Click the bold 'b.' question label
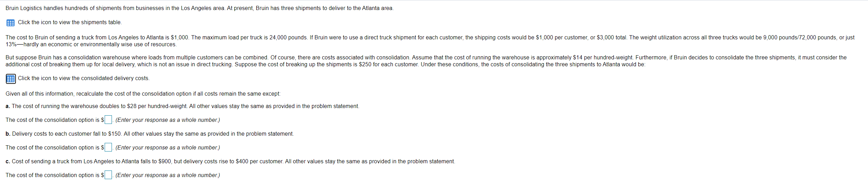Viewport: 868px width, 185px height. (8, 134)
